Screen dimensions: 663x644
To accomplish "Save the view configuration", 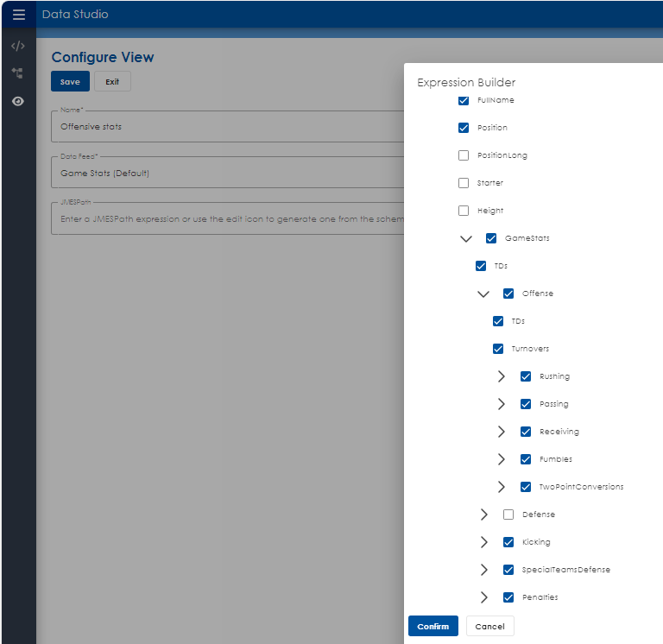I will coord(70,82).
